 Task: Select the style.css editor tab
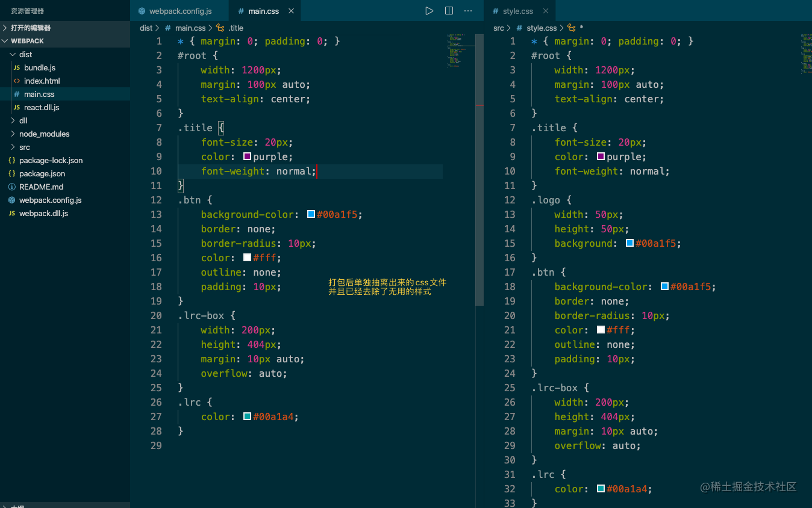pos(520,11)
